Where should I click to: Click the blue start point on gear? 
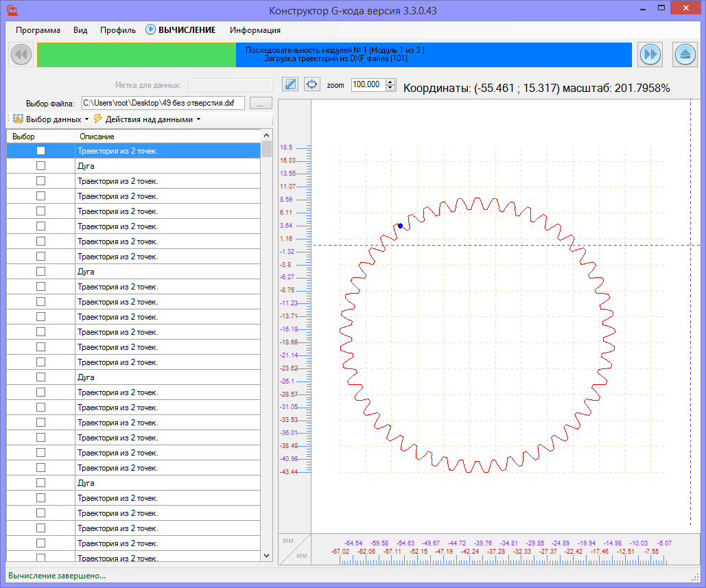pyautogui.click(x=400, y=225)
